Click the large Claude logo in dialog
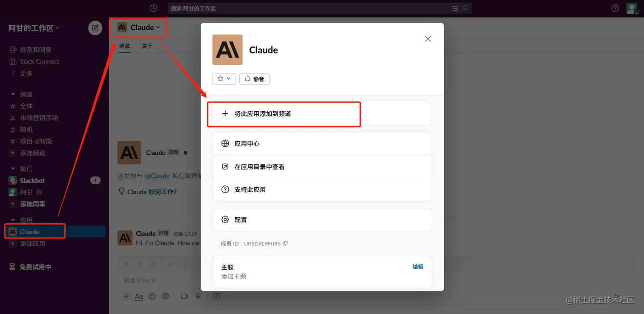This screenshot has height=314, width=644. (227, 50)
